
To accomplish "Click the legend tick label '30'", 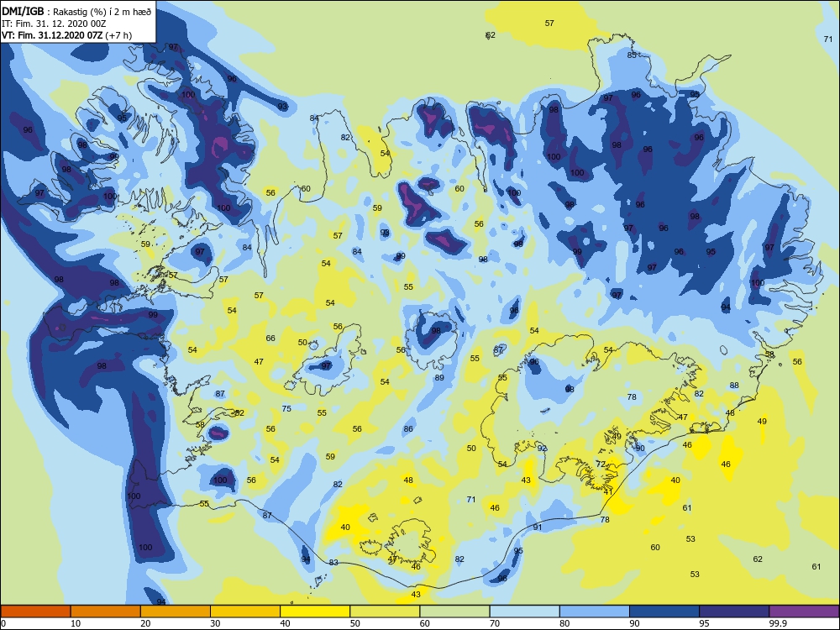I will (x=215, y=623).
